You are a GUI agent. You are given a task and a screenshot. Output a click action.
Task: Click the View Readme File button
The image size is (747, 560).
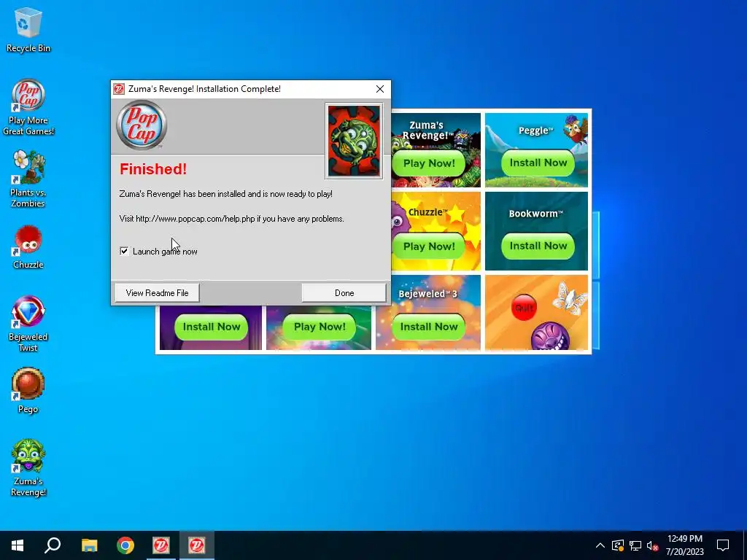point(158,293)
